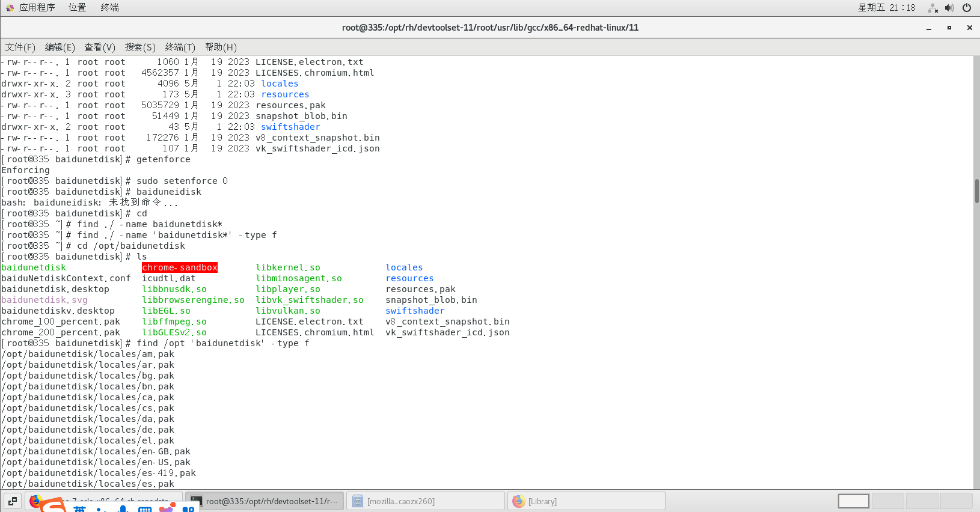
Task: Click the Enforcing output line
Action: tap(25, 170)
